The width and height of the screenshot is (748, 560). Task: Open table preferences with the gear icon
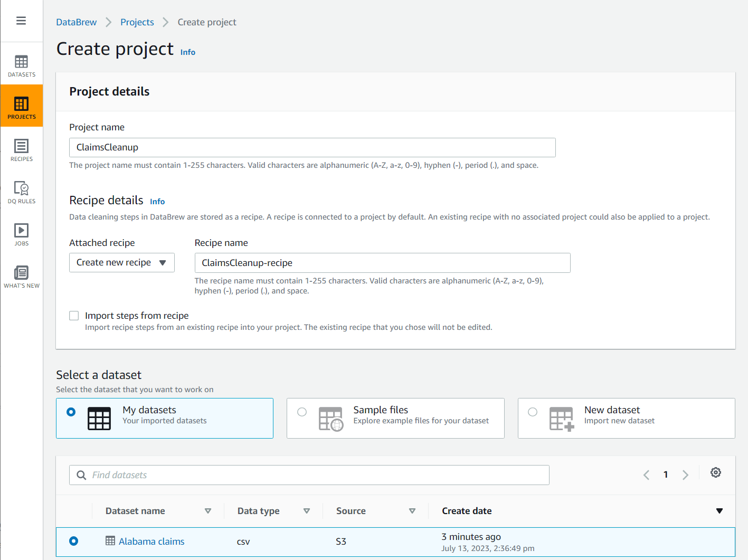pos(715,472)
